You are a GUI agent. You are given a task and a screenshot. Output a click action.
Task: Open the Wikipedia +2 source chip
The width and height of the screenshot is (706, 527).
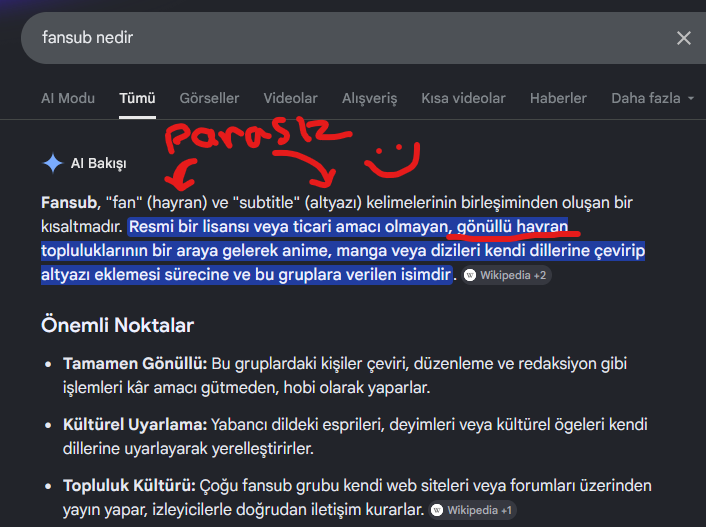(x=507, y=275)
